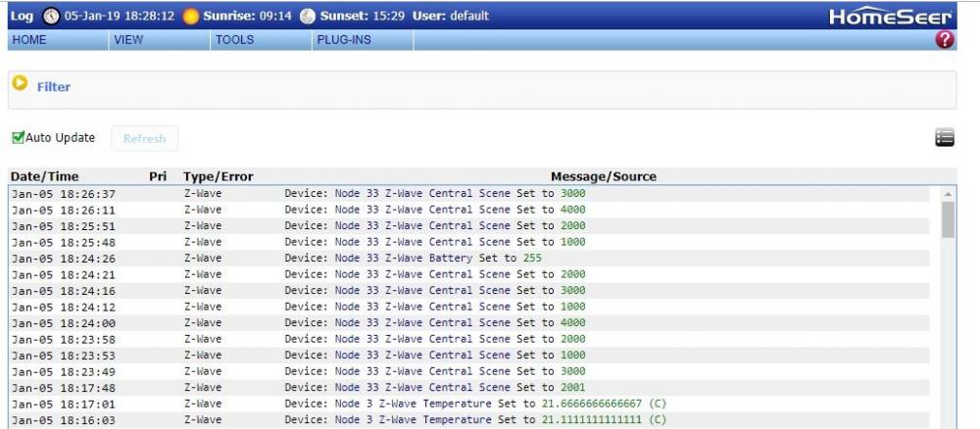Viewport: 980px width, 429px height.
Task: Open help via red question mark icon
Action: pos(945,40)
